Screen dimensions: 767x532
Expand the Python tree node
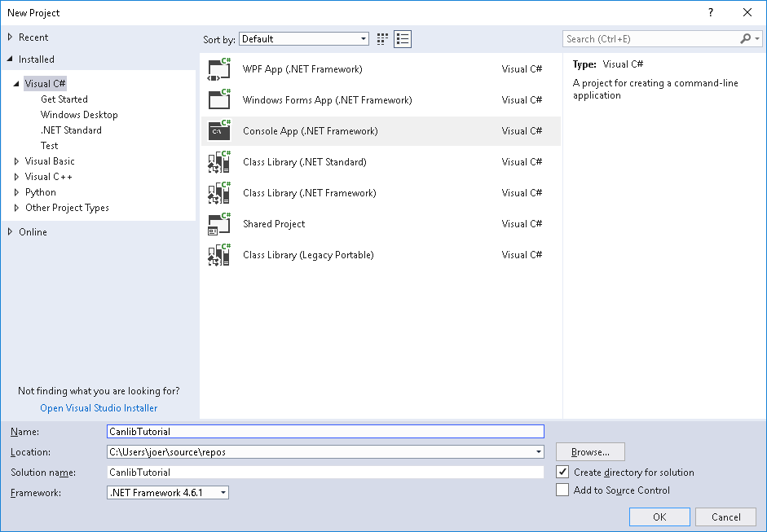click(16, 192)
